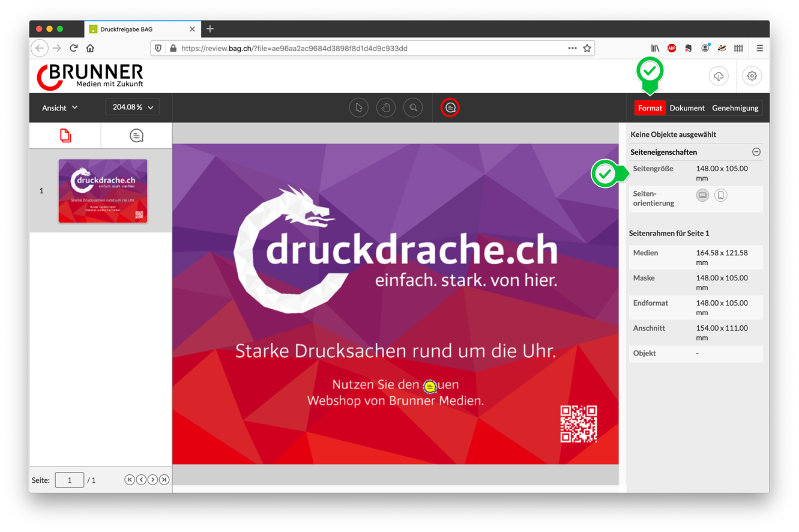Click the browser back button
The height and width of the screenshot is (532, 799).
(40, 48)
